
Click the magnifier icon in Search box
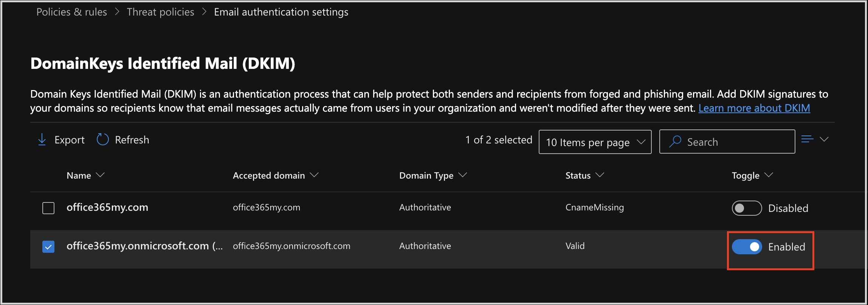pos(675,142)
